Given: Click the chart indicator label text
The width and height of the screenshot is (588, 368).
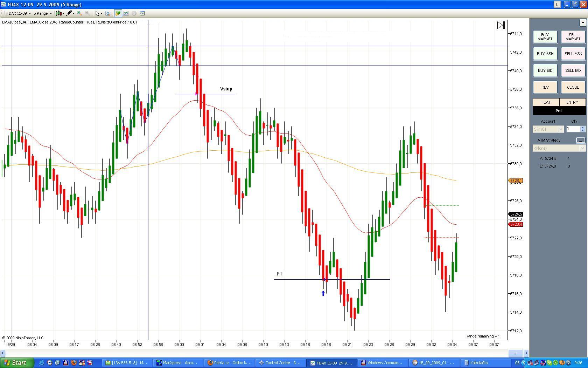Looking at the screenshot, I should point(69,22).
